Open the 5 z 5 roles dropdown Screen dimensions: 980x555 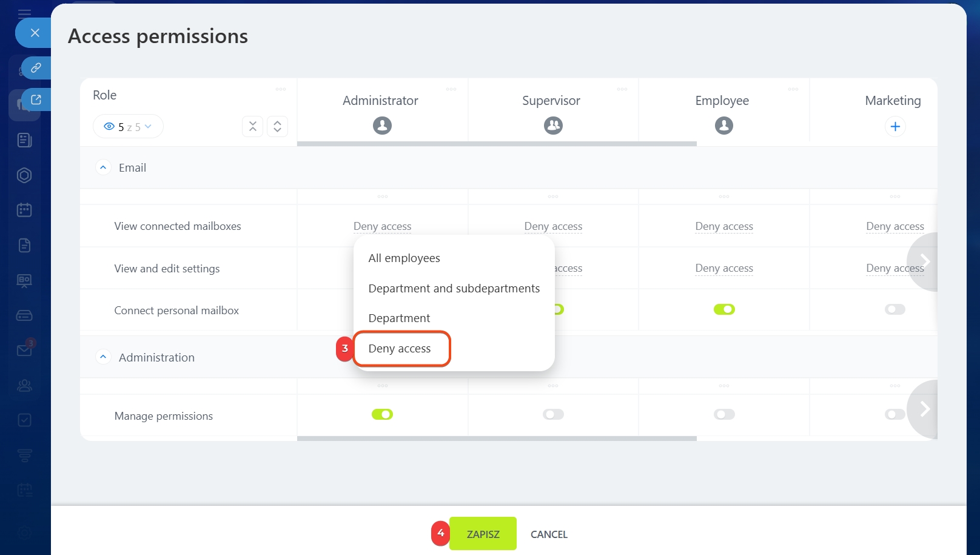pyautogui.click(x=128, y=127)
